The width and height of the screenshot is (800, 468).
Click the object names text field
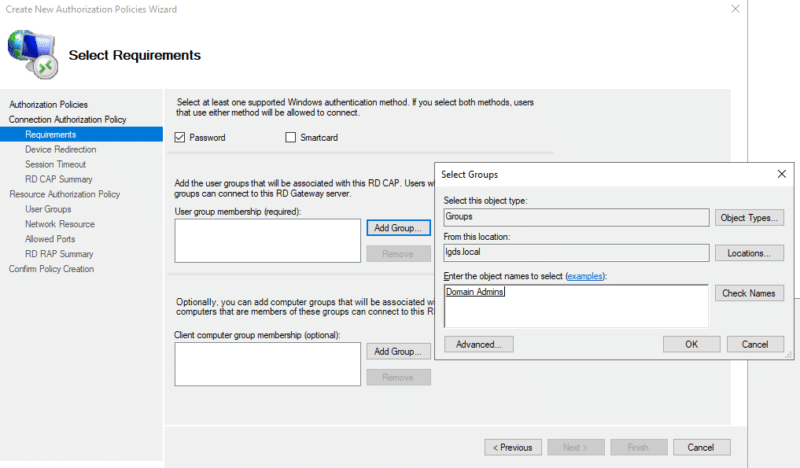click(x=575, y=305)
